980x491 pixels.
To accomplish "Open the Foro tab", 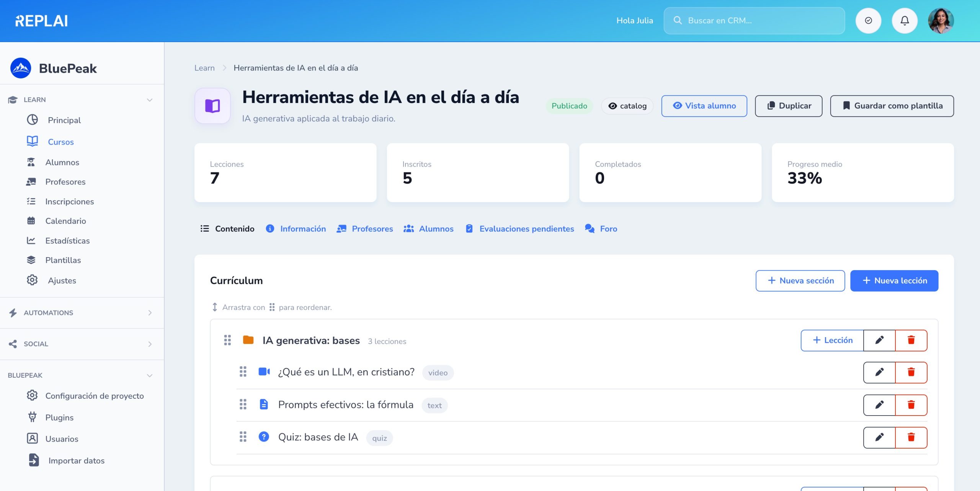I will [x=601, y=229].
